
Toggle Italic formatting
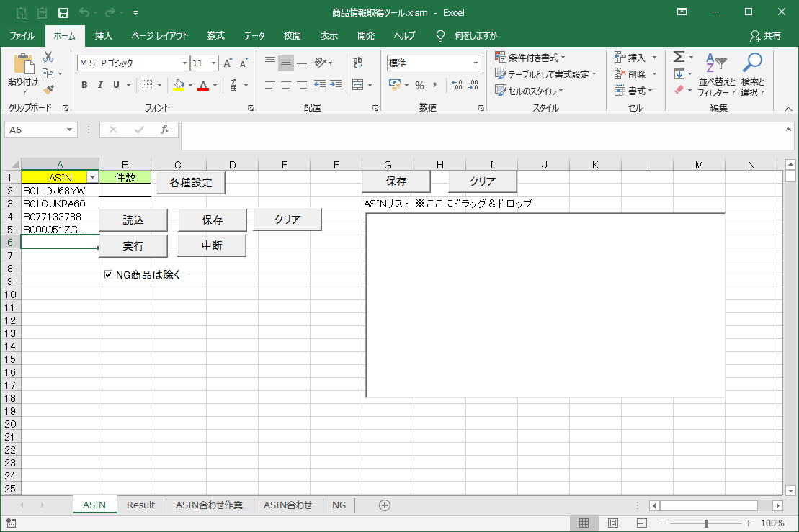100,85
